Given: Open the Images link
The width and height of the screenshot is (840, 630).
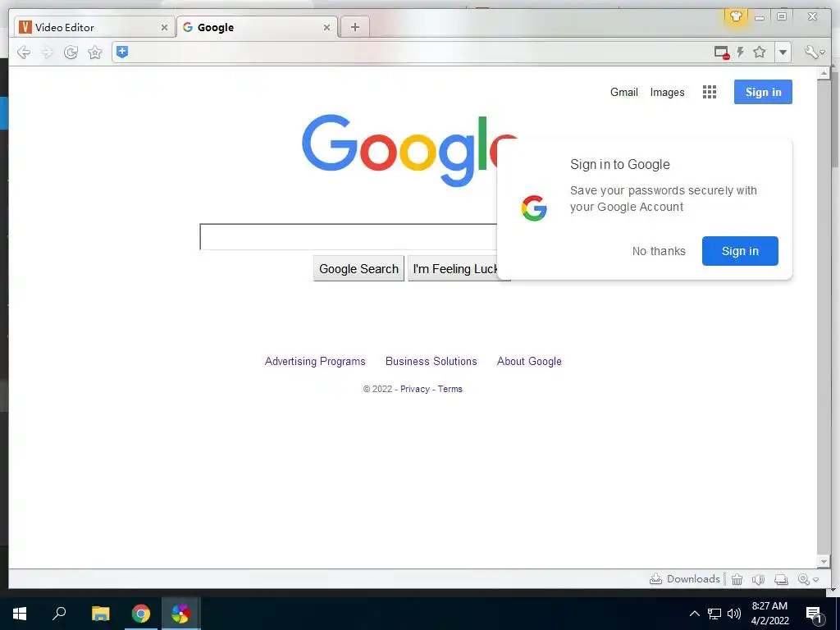Looking at the screenshot, I should pyautogui.click(x=667, y=92).
